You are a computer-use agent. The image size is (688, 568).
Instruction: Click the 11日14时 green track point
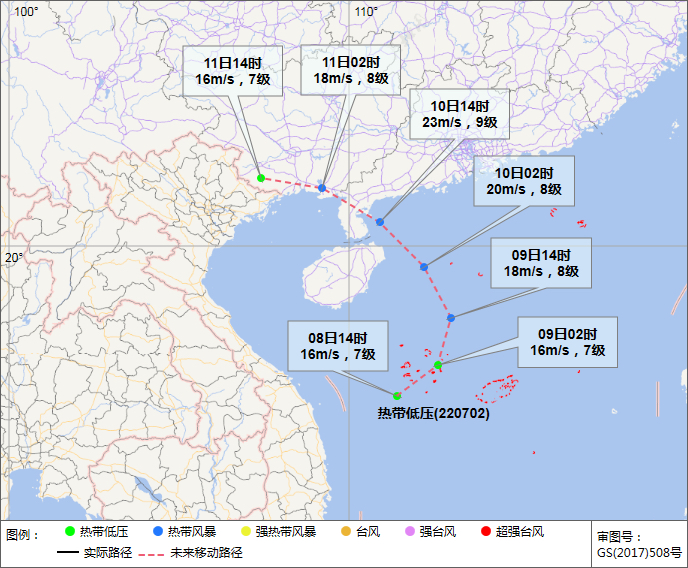tap(261, 178)
